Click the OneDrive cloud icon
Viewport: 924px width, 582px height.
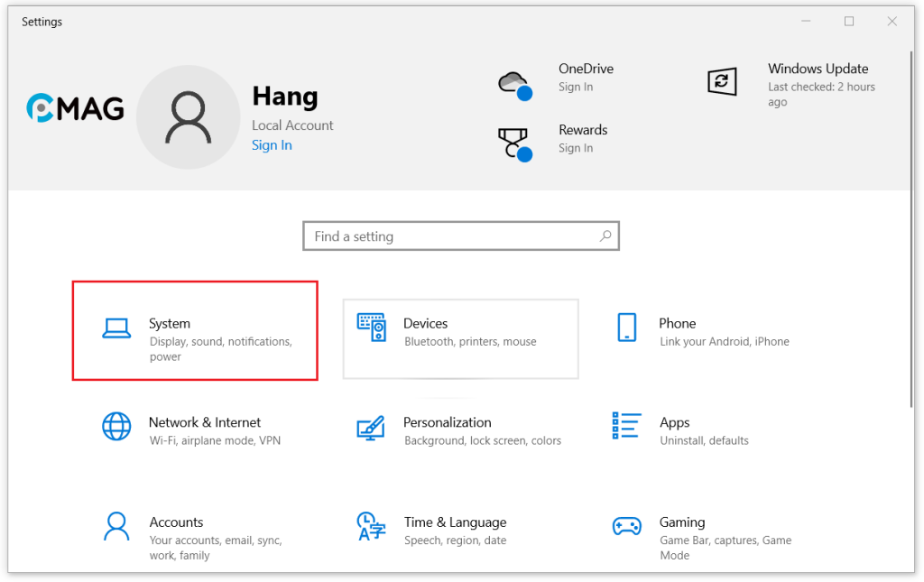click(513, 83)
